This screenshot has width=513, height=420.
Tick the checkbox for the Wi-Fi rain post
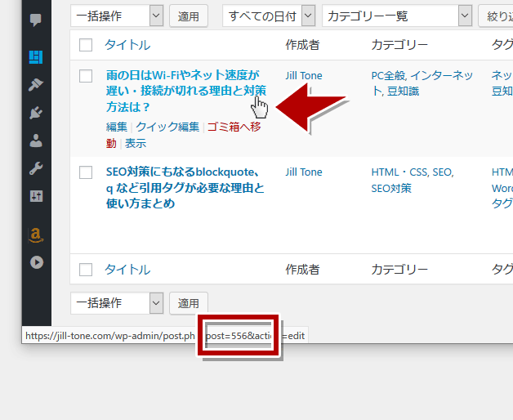point(86,76)
